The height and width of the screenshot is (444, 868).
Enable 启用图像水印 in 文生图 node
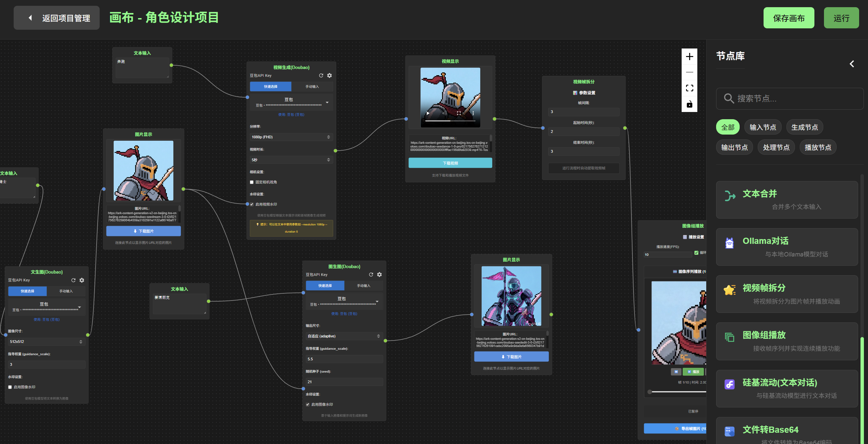[10, 387]
